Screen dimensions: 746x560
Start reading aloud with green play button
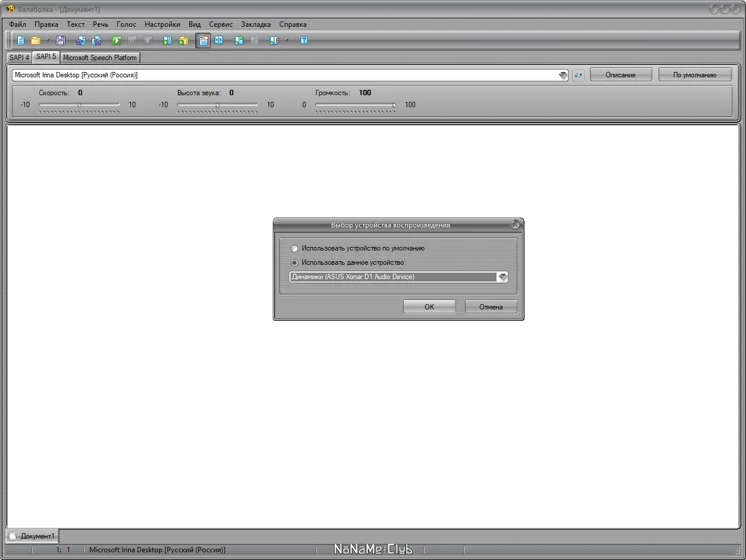[x=117, y=40]
